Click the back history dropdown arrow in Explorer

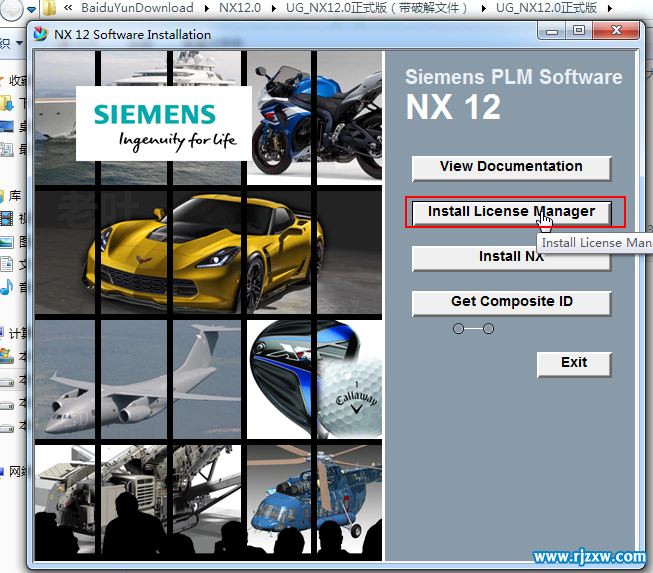pyautogui.click(x=31, y=9)
